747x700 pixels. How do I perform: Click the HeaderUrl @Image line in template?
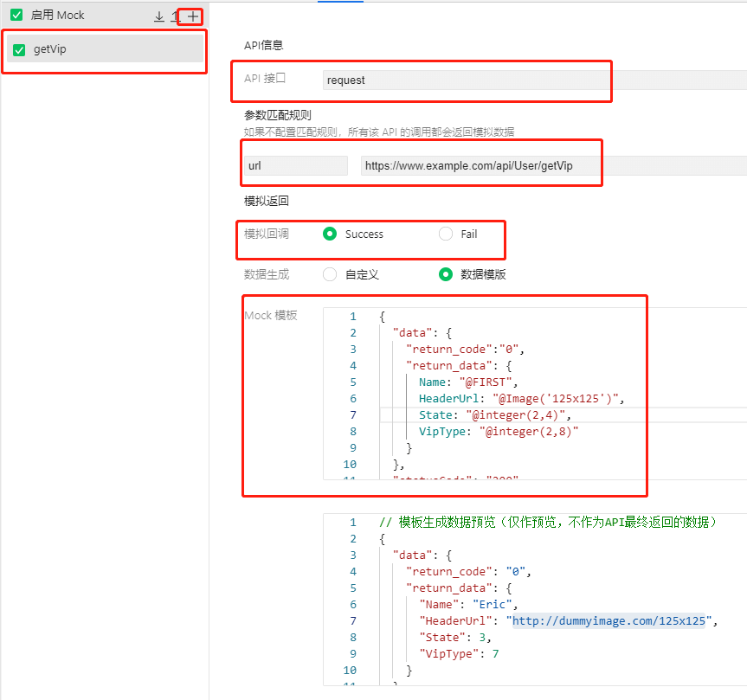click(x=521, y=399)
